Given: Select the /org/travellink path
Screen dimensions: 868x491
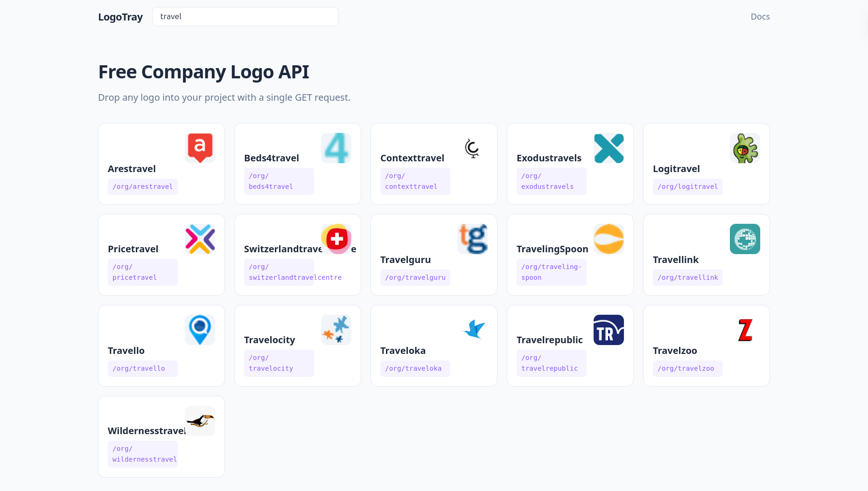Looking at the screenshot, I should (x=688, y=277).
